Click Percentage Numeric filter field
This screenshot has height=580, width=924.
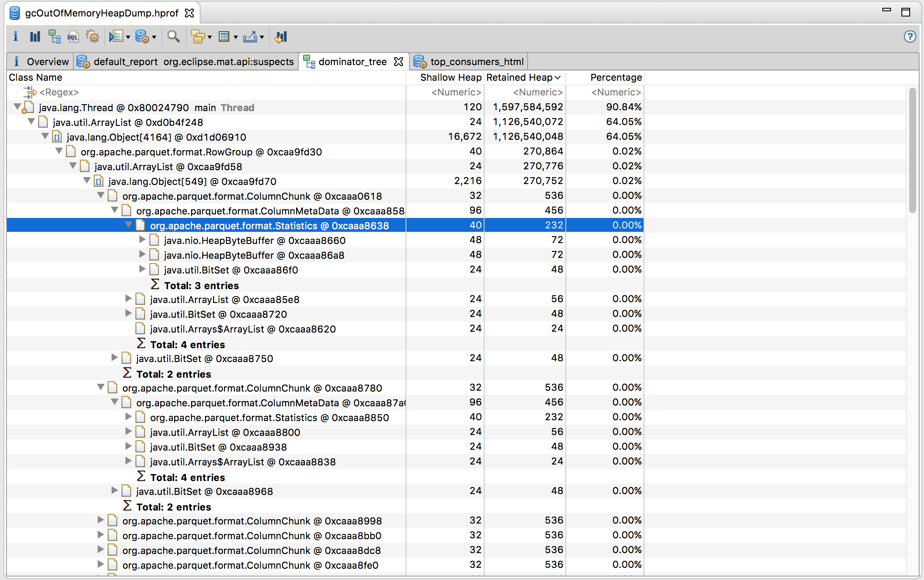[605, 92]
